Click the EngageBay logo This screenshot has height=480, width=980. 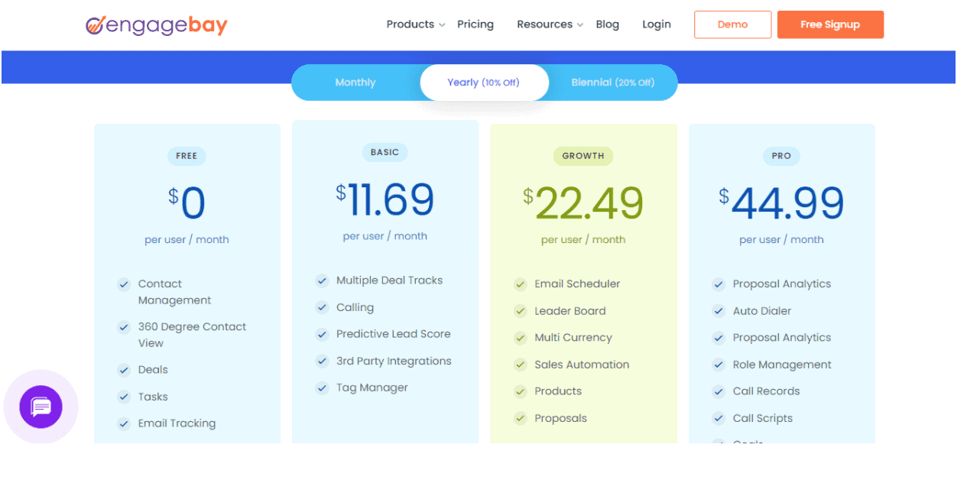pyautogui.click(x=157, y=25)
